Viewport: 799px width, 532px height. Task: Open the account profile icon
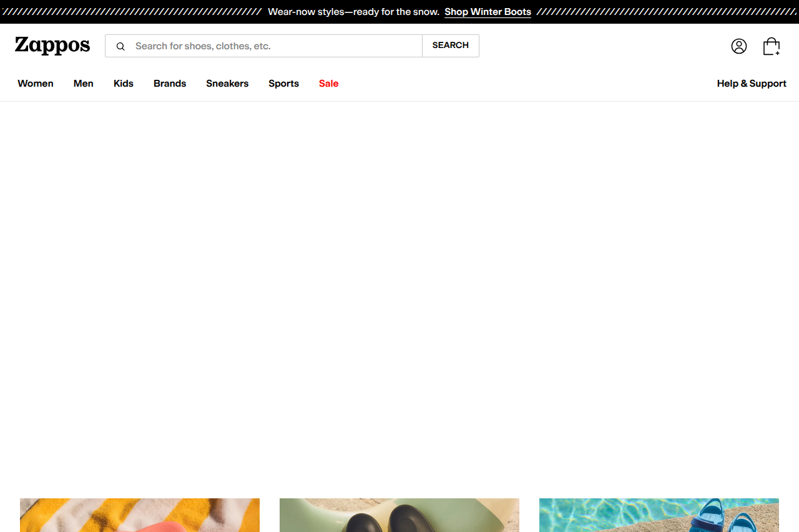(x=739, y=46)
